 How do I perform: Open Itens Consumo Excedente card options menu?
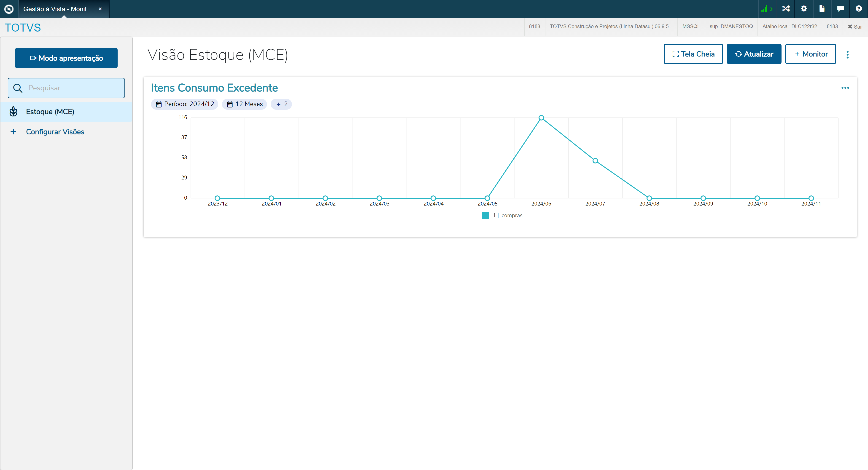tap(845, 88)
